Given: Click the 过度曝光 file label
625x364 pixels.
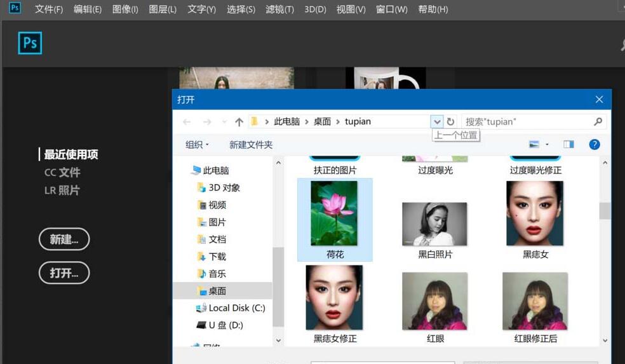Looking at the screenshot, I should pos(435,170).
